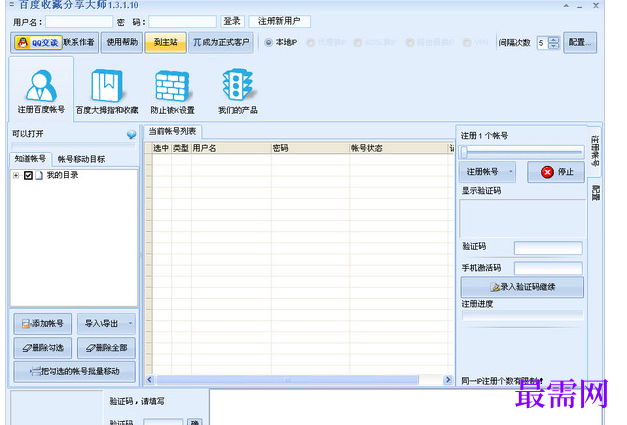Open the 注册百度帐号 tool icon
This screenshot has width=627, height=425.
tap(41, 91)
